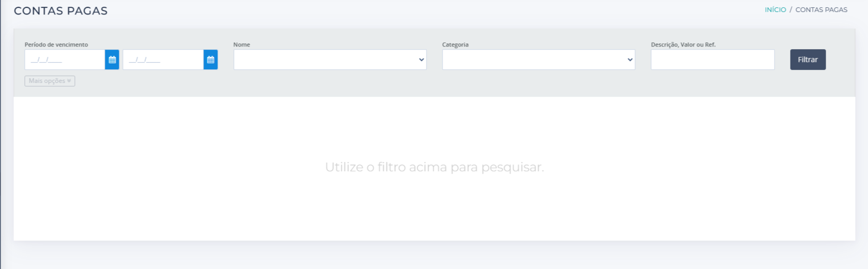Click the first due date input field
Viewport: 868px width, 269px height.
pyautogui.click(x=65, y=59)
